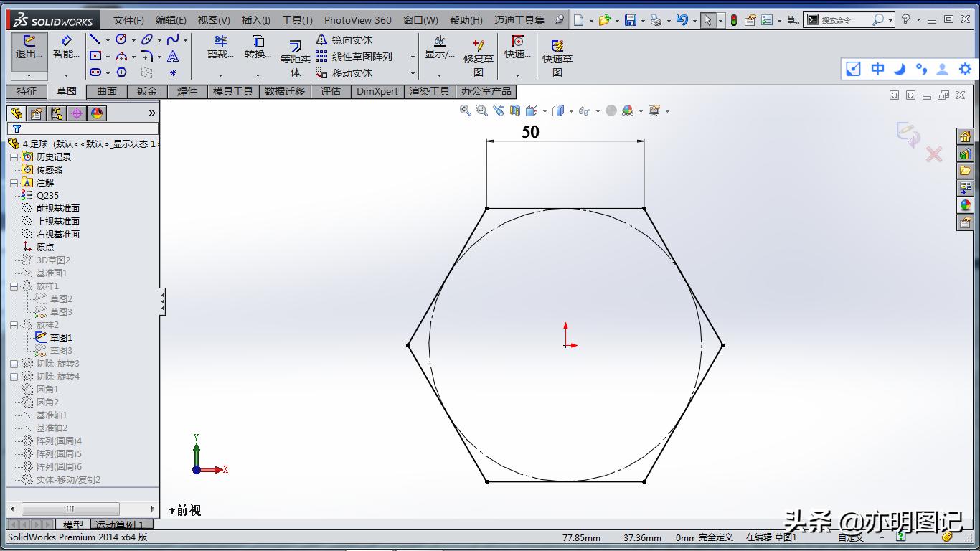The width and height of the screenshot is (980, 551).
Task: Click the blue checkmark toggle in top-right panel
Action: pos(853,69)
